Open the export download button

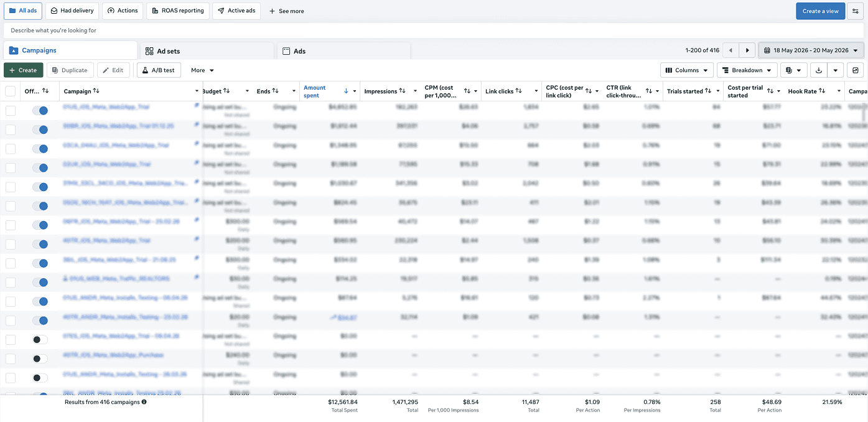coord(819,70)
